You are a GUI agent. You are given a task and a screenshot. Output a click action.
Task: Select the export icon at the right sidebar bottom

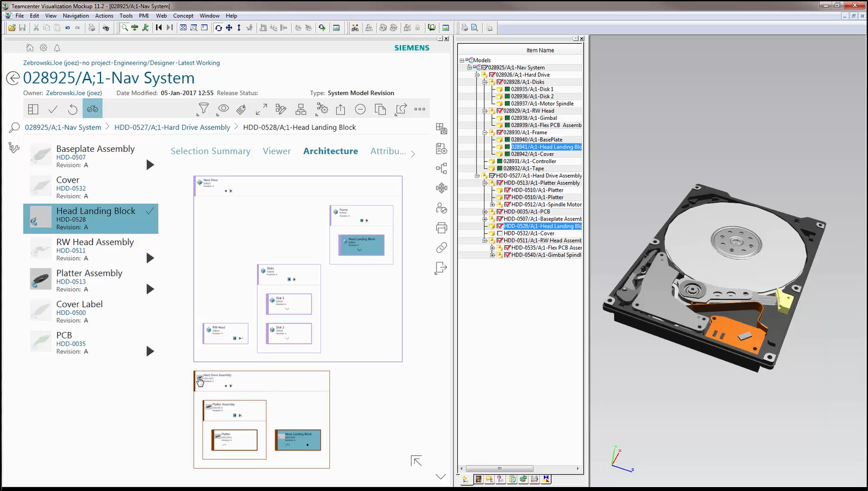[441, 267]
